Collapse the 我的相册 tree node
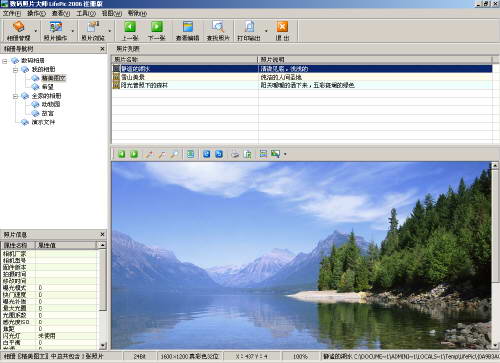The image size is (500, 363). click(x=15, y=69)
